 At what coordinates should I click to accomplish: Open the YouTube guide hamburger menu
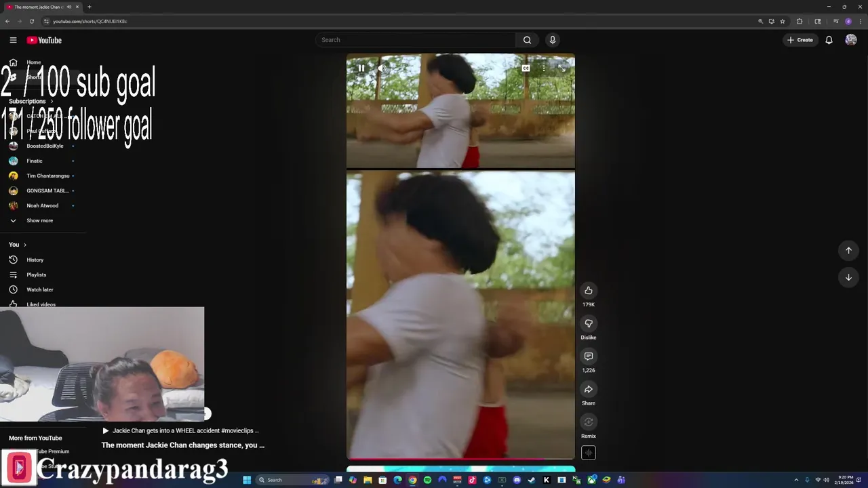point(13,40)
